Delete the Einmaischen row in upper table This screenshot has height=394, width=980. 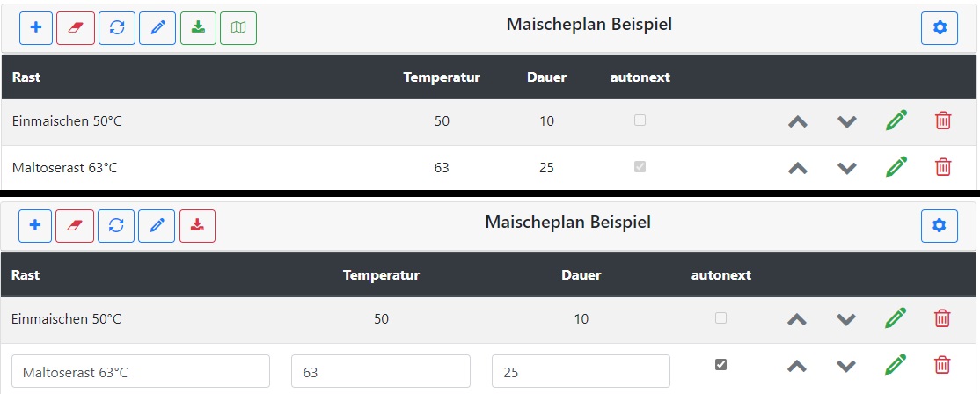[943, 120]
